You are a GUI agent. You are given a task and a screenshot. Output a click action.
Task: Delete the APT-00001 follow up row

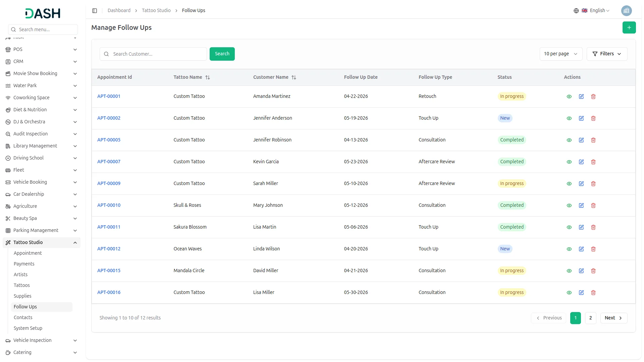pos(593,97)
